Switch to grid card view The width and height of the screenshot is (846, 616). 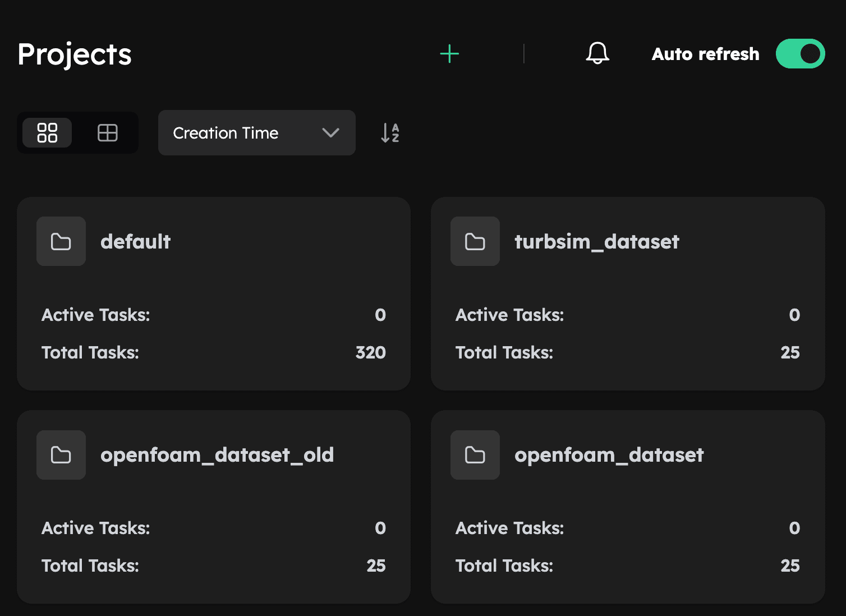pos(47,133)
